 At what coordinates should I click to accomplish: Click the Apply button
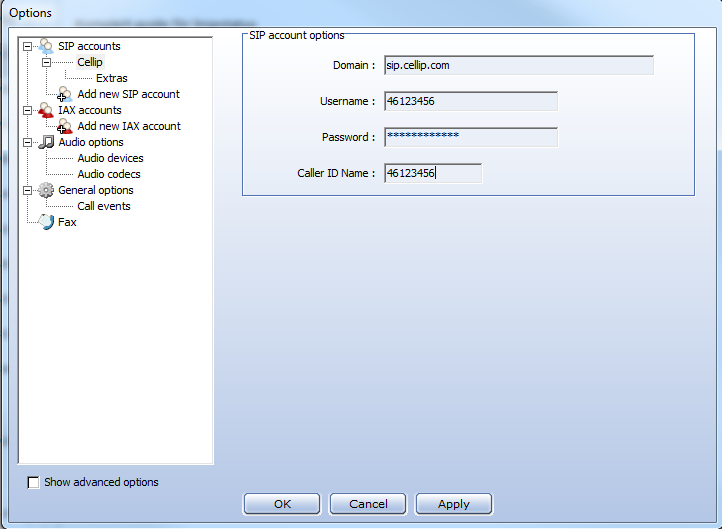click(454, 504)
